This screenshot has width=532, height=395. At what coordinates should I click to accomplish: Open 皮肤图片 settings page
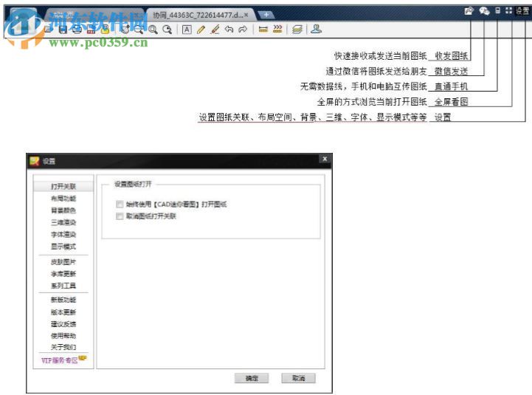coord(63,262)
